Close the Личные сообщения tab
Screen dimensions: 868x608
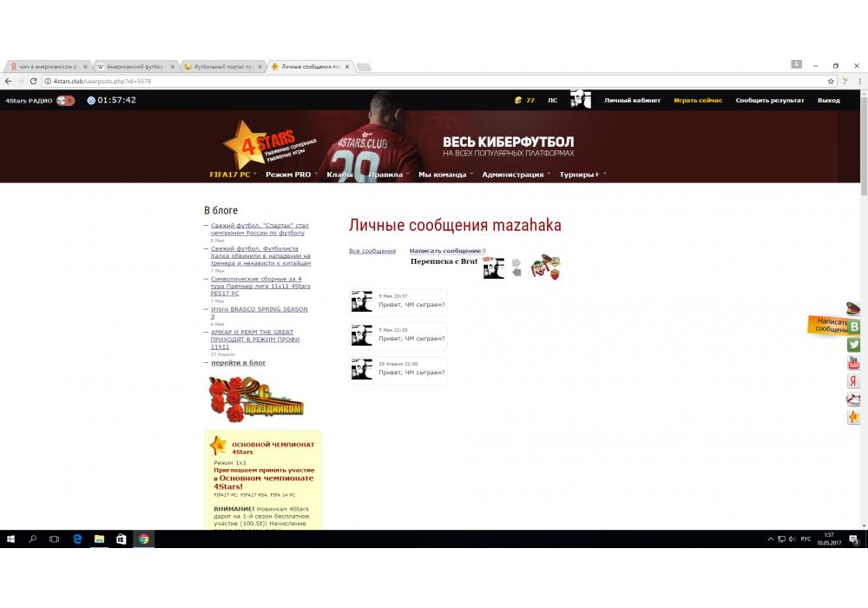(x=347, y=67)
